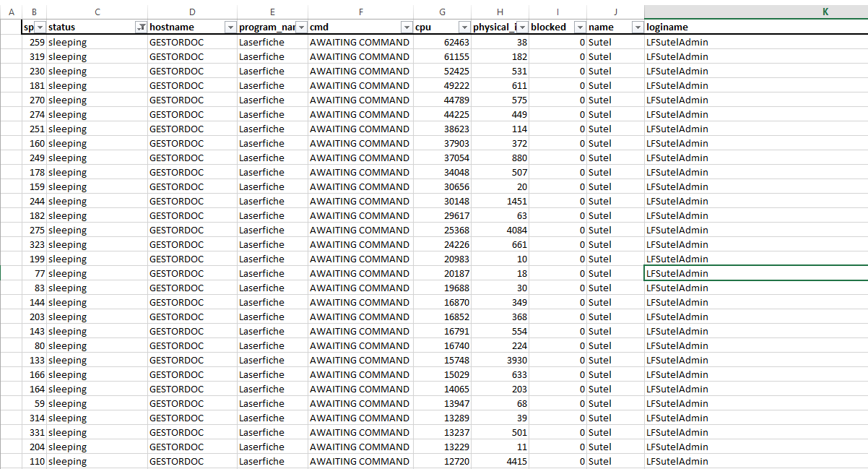
Task: Select physical_io cell with value 1451
Action: tap(500, 201)
